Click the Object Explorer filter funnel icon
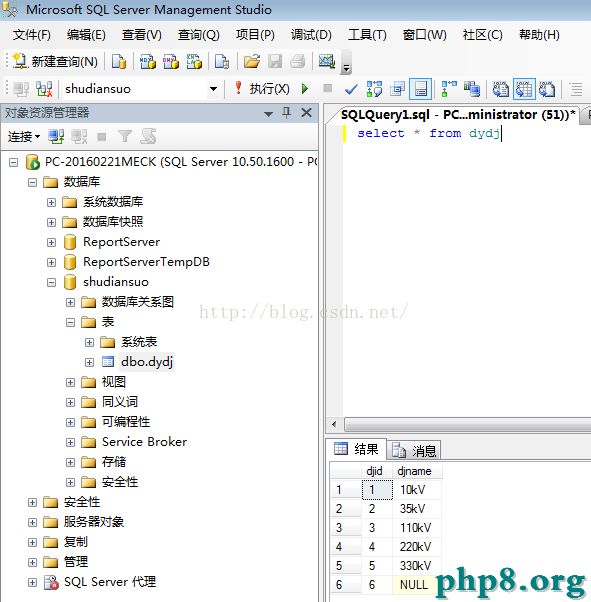The width and height of the screenshot is (591, 602). pyautogui.click(x=125, y=137)
